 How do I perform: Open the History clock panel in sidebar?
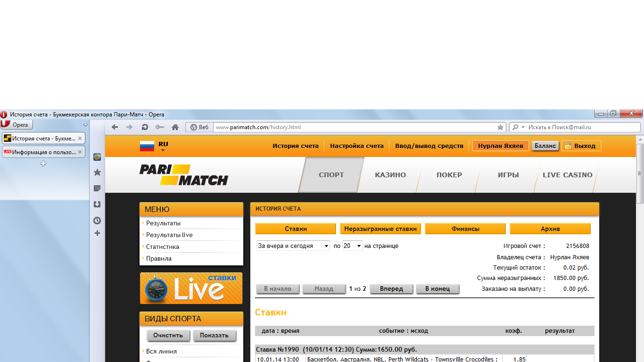(97, 221)
